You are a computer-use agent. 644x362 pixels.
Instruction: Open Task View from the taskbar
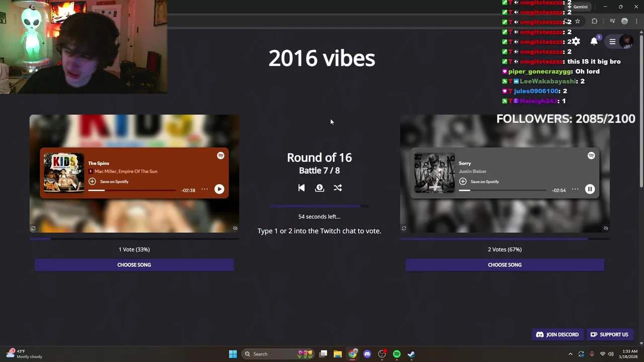click(x=324, y=354)
